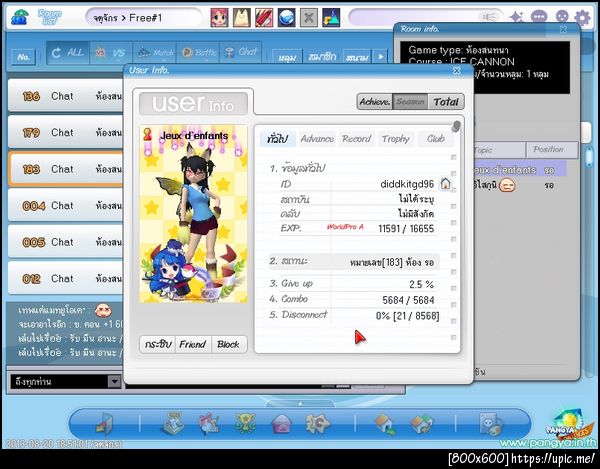The image size is (600, 469).
Task: Open the mountain course icon in top bar
Action: [331, 18]
